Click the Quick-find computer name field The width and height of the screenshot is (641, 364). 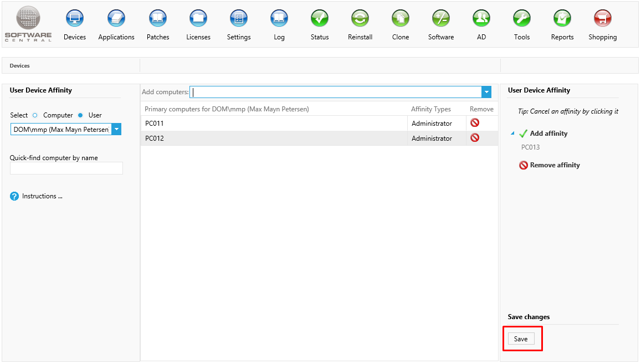click(x=66, y=168)
